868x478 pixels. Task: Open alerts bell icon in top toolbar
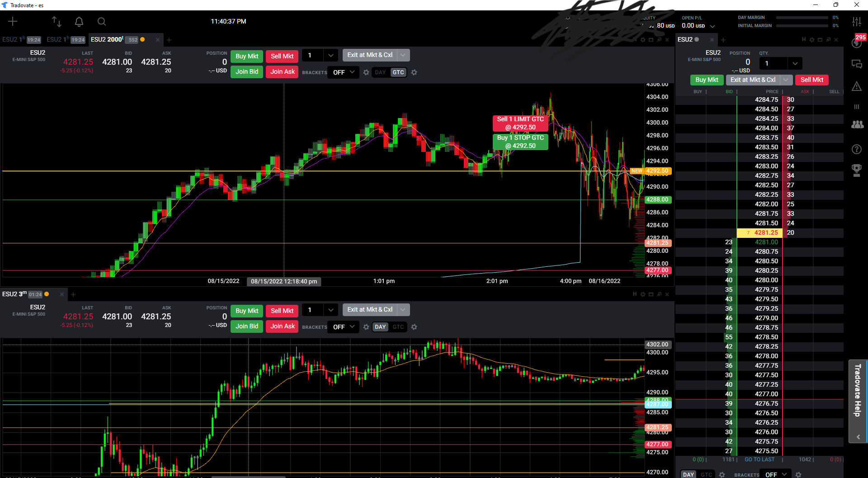79,21
